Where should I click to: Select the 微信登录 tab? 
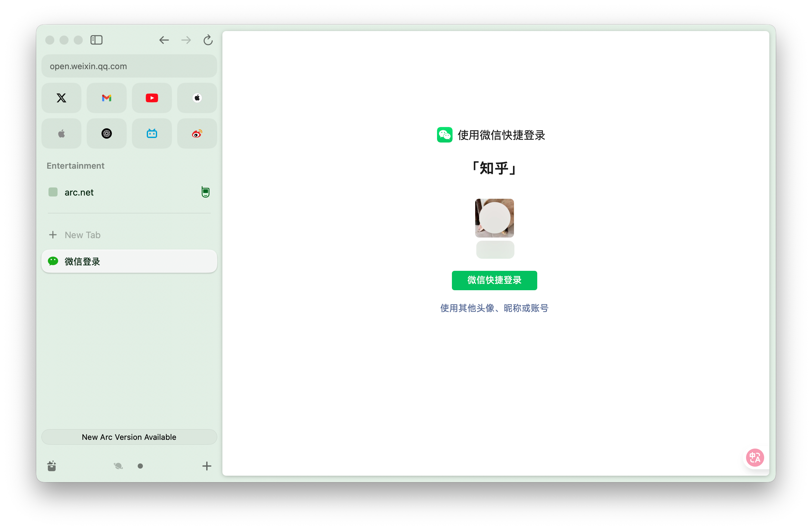point(129,261)
